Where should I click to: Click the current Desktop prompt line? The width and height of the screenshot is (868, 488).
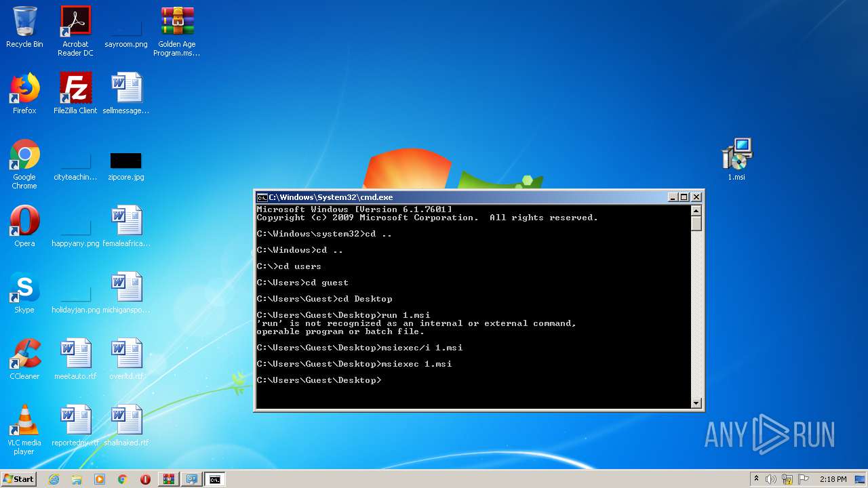tap(319, 380)
